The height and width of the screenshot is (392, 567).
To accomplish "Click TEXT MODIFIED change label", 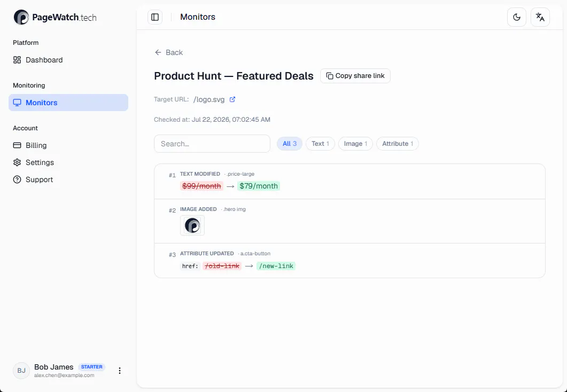I will click(200, 174).
